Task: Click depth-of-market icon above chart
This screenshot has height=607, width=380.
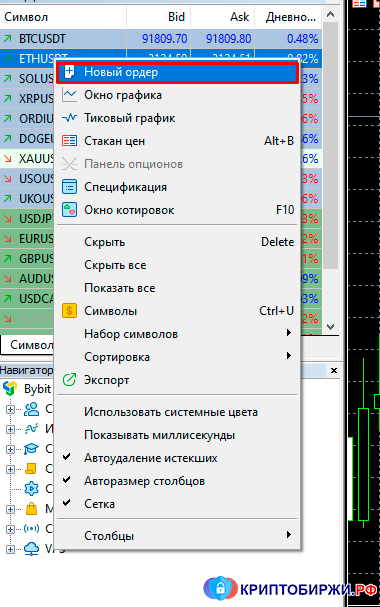Action: pos(359,3)
